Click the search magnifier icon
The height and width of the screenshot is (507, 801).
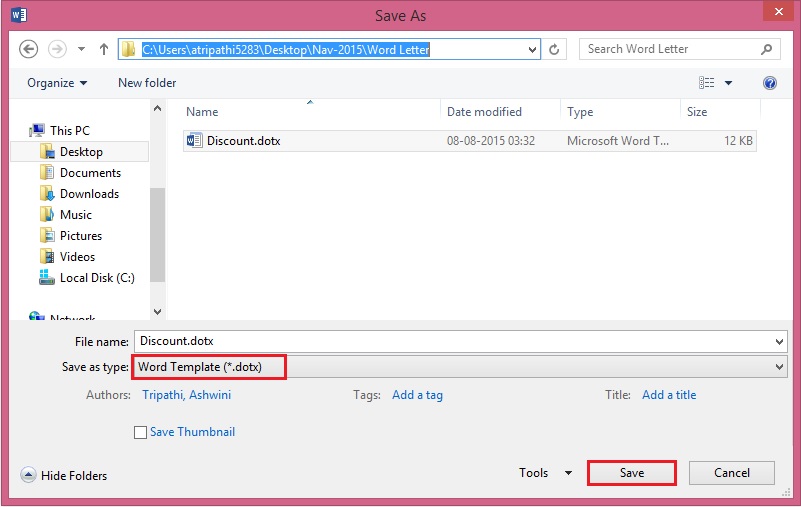[766, 49]
